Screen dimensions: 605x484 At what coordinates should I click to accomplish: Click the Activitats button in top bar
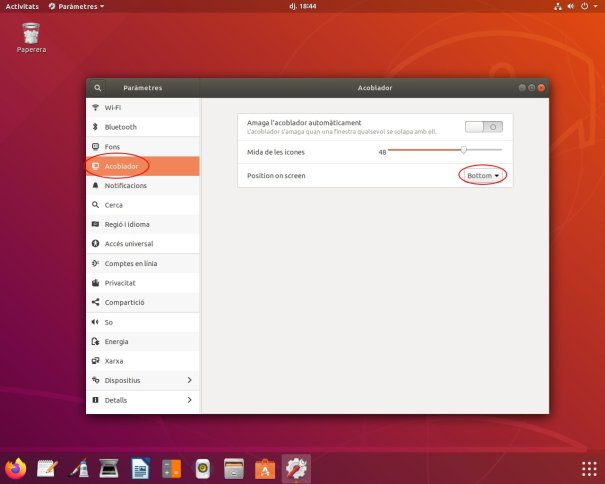coord(22,6)
